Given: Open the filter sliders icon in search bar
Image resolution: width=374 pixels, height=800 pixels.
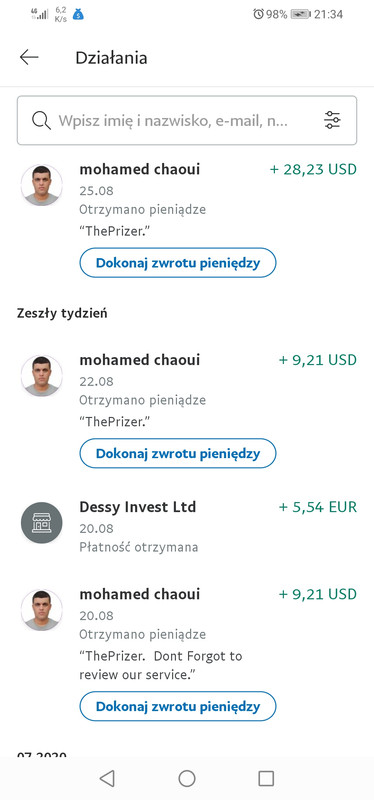Looking at the screenshot, I should (x=332, y=120).
